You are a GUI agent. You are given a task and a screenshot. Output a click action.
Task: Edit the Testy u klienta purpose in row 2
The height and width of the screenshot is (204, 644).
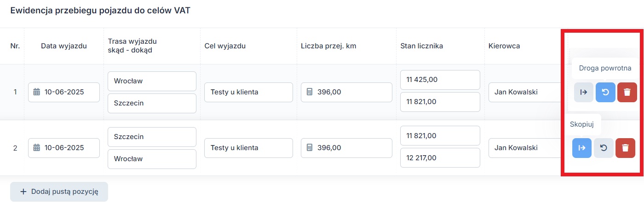point(248,148)
